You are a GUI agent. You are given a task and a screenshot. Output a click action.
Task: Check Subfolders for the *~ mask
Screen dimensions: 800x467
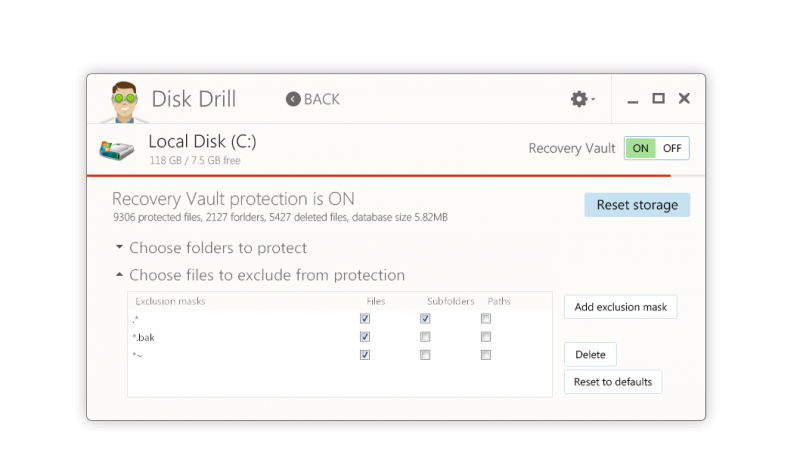[x=425, y=355]
